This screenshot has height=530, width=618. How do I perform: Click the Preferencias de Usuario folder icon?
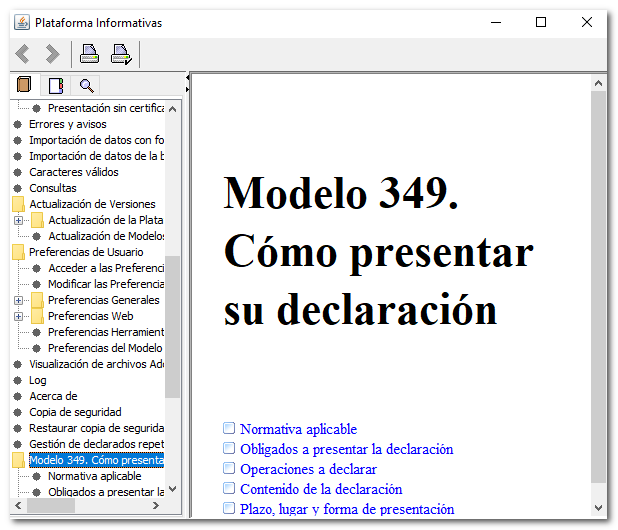point(18,252)
